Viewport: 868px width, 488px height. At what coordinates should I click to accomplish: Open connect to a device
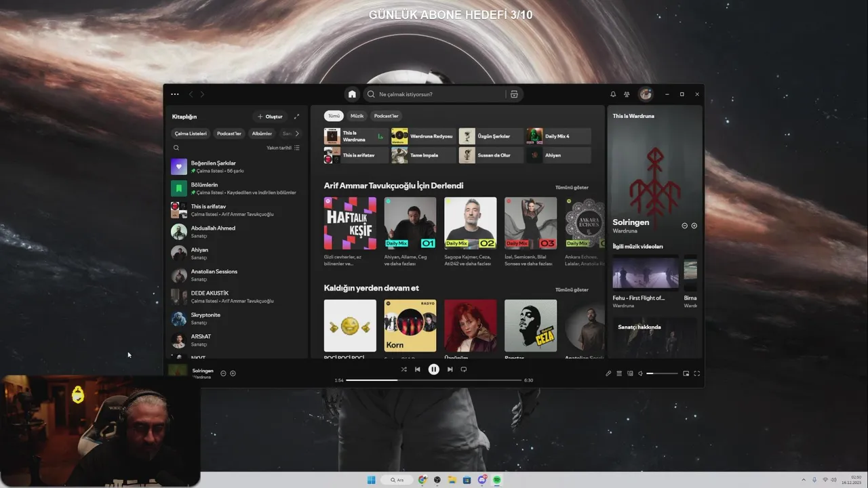(x=630, y=373)
